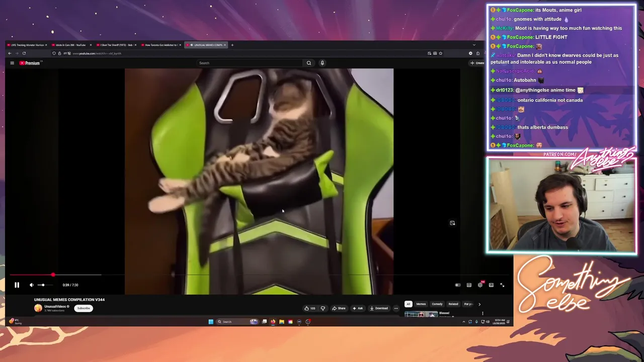Open more actions ellipsis below video
Viewport: 644px width, 362px height.
[396, 308]
